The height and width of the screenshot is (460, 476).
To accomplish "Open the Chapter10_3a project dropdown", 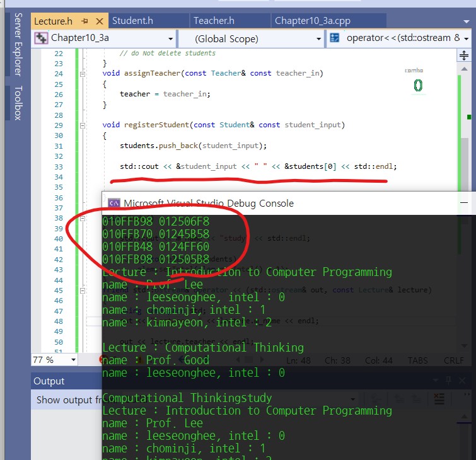I will pyautogui.click(x=168, y=39).
